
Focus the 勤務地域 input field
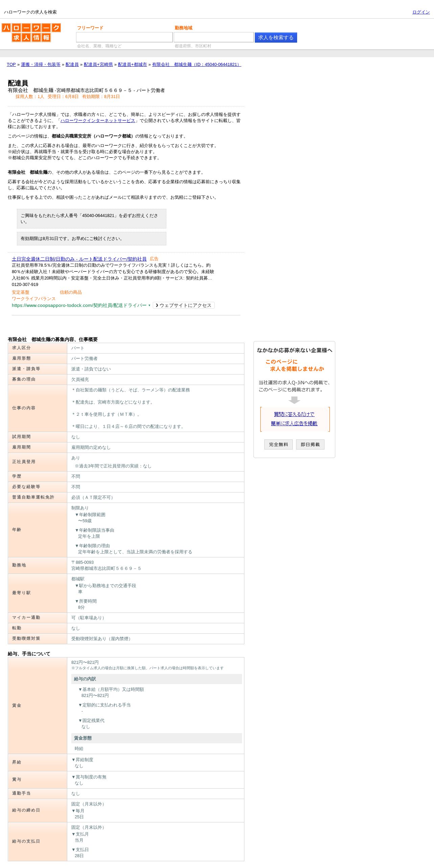click(x=213, y=37)
